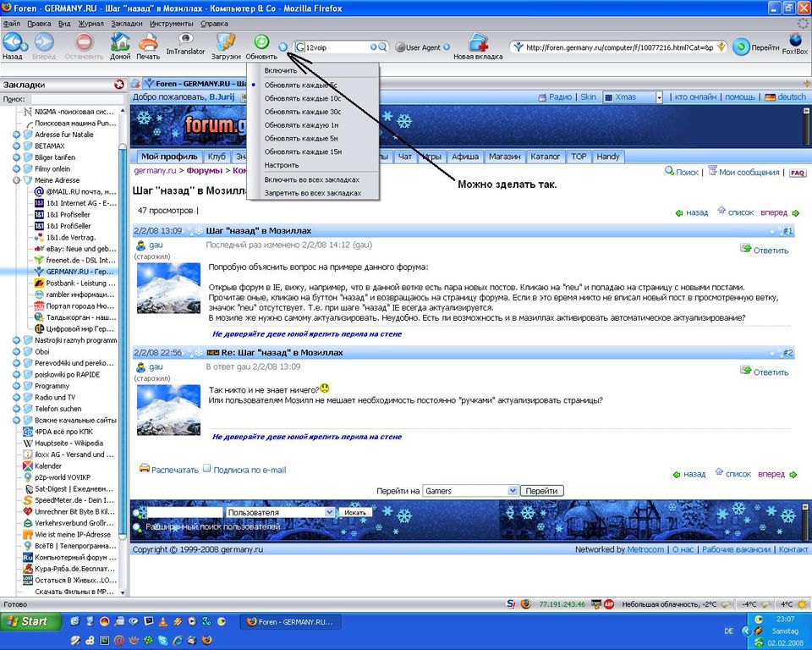Click the Home (Домой) toolbar icon
The image size is (812, 650).
120,42
